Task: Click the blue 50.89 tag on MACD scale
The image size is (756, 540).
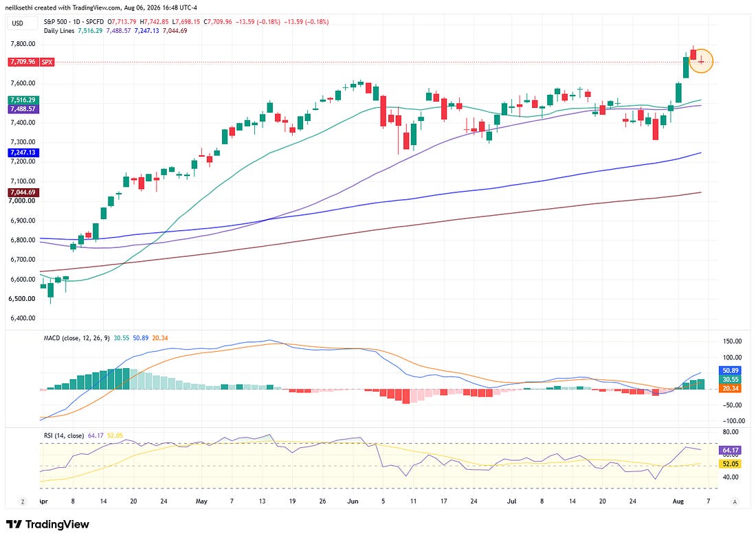Action: (731, 371)
